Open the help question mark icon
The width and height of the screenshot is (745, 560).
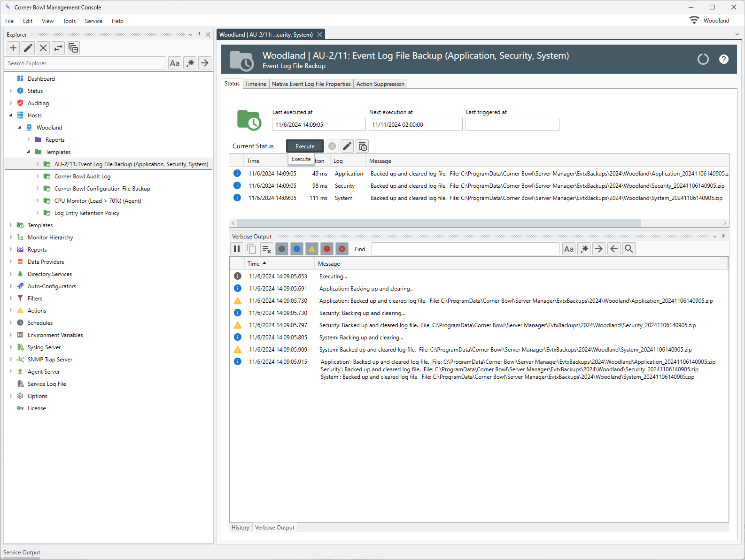point(724,59)
